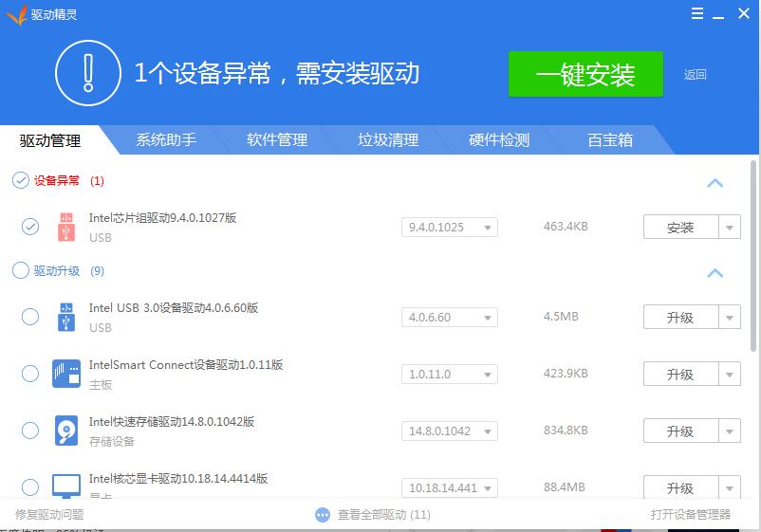Check the Intel USB 3.0设备驱动 checkbox
The image size is (761, 532).
coord(30,317)
